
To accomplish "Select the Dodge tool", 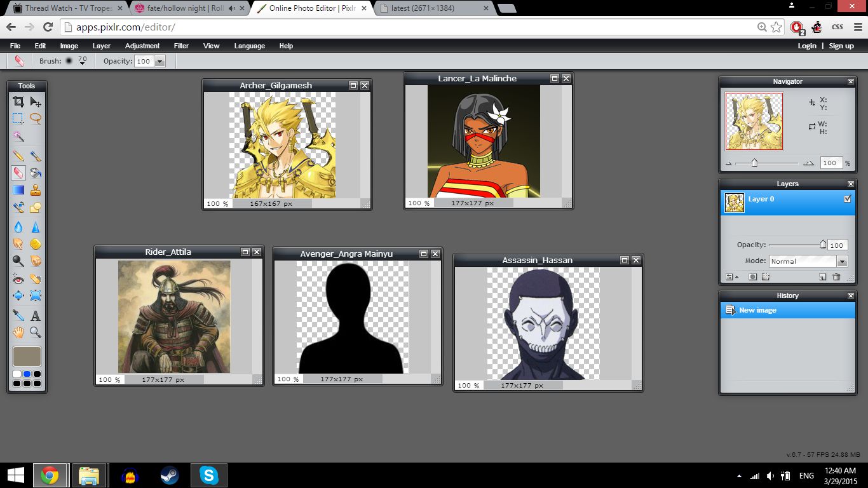I will [18, 261].
